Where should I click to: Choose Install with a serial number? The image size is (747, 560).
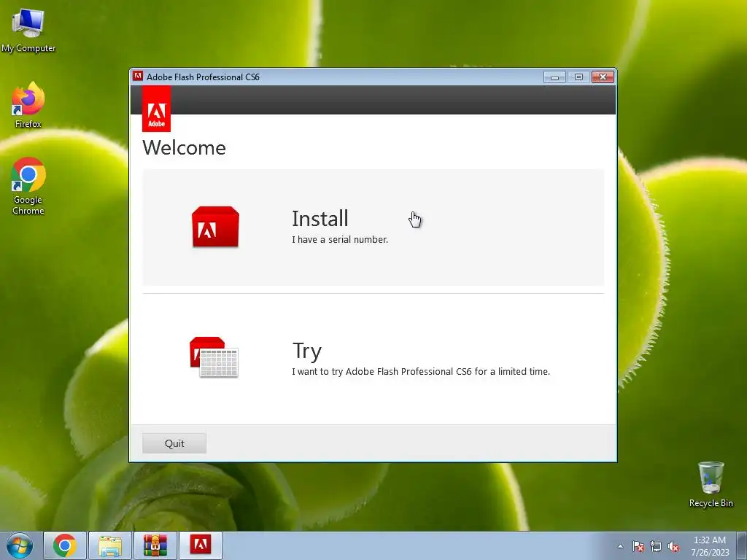click(x=373, y=227)
